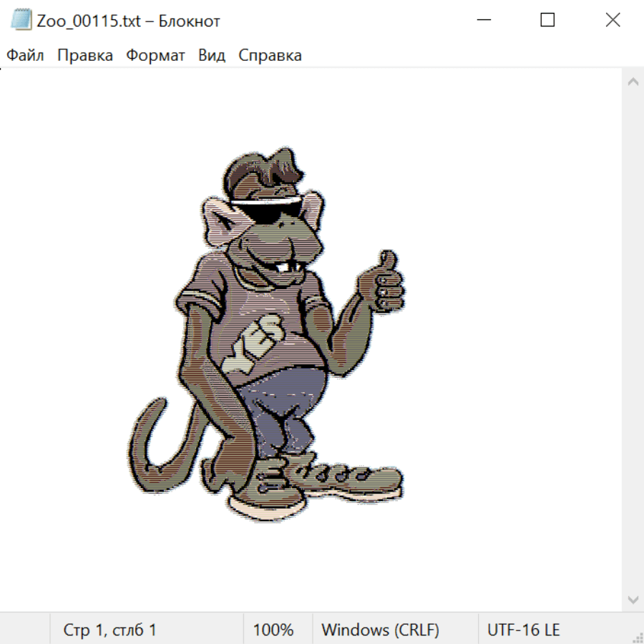The image size is (644, 644).
Task: Click the Стр 1, стлб 1 status indicator
Action: click(110, 630)
